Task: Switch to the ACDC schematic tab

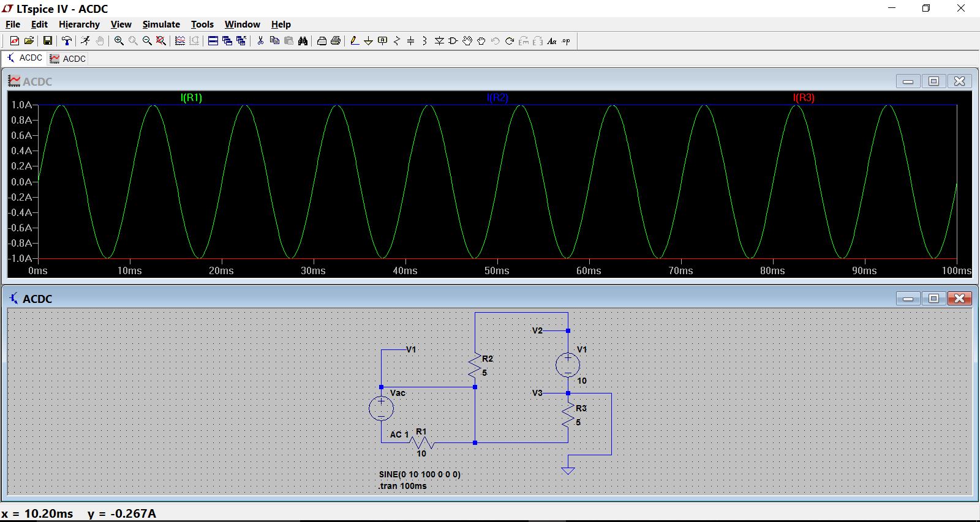Action: 24,58
